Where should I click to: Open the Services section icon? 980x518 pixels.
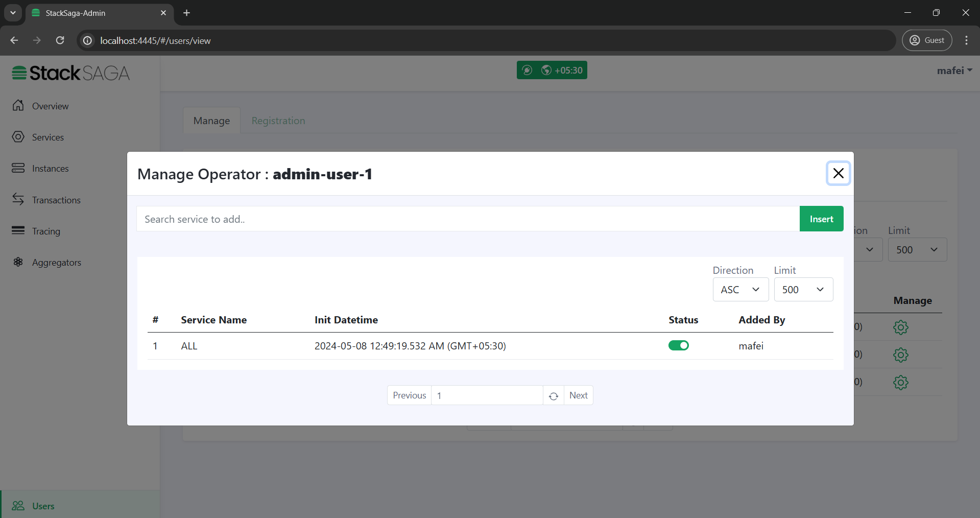pyautogui.click(x=18, y=137)
